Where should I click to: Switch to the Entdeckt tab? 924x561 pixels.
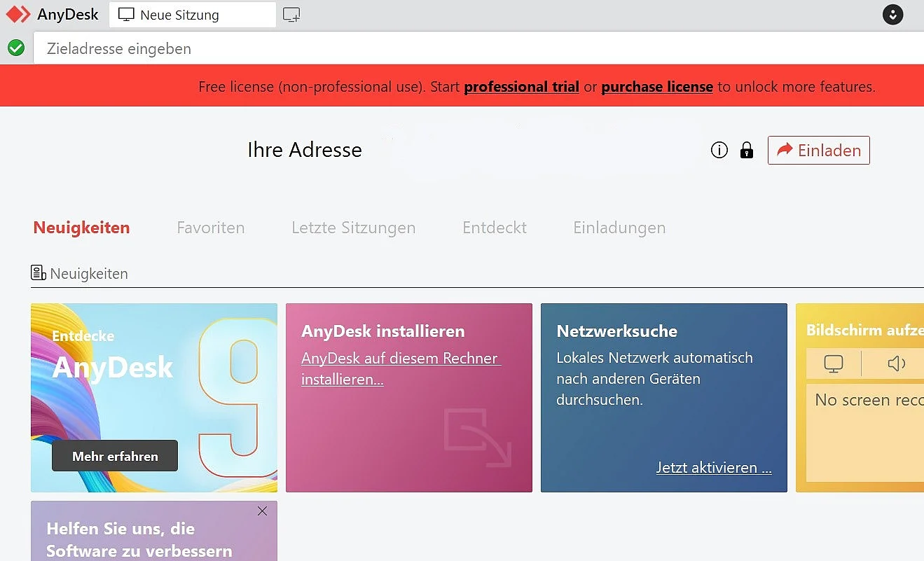point(495,228)
